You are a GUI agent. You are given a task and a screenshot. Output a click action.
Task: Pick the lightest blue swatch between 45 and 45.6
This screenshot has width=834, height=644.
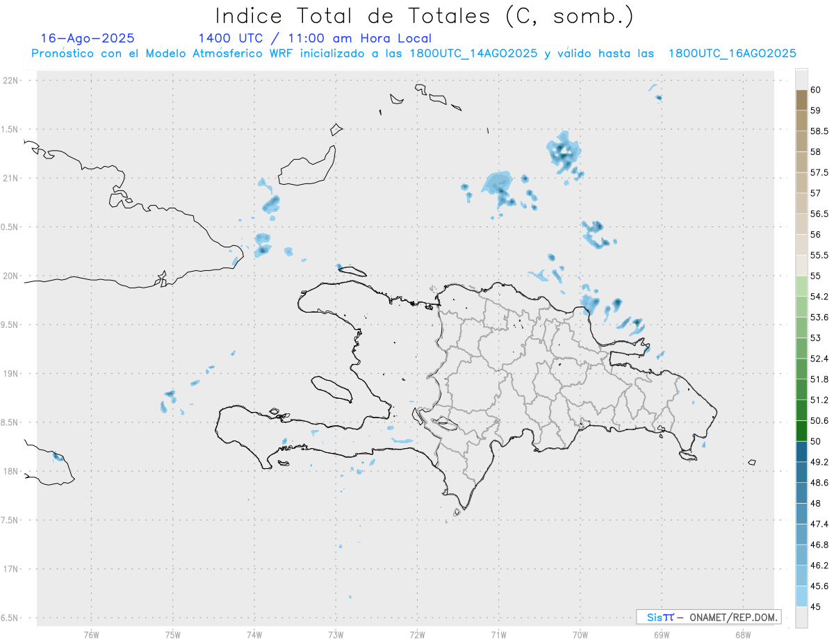click(x=801, y=597)
